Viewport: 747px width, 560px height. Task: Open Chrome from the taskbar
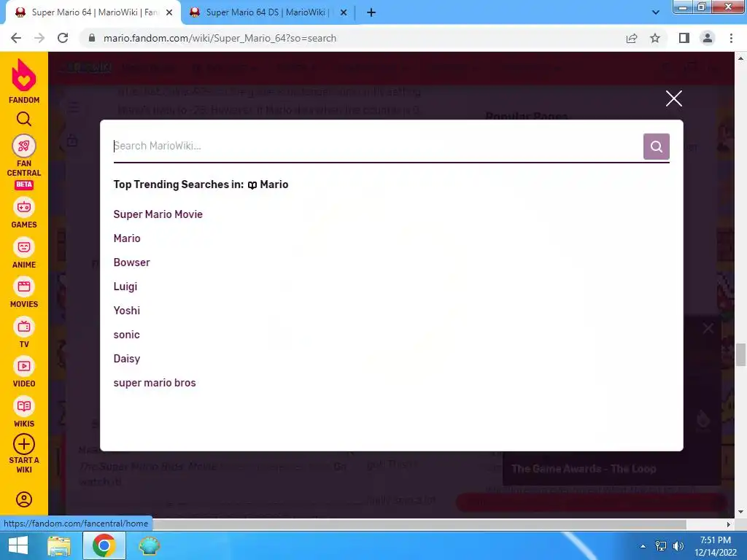point(104,545)
